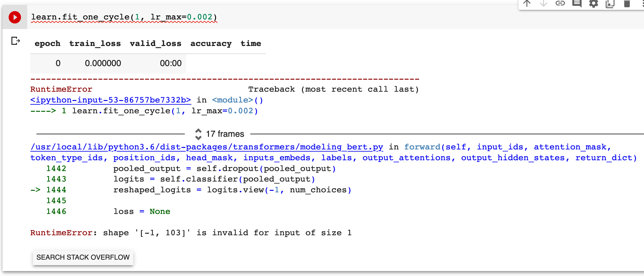Screen dimensions: 644x276
Task: Click the train_loss column header
Action: coord(95,44)
